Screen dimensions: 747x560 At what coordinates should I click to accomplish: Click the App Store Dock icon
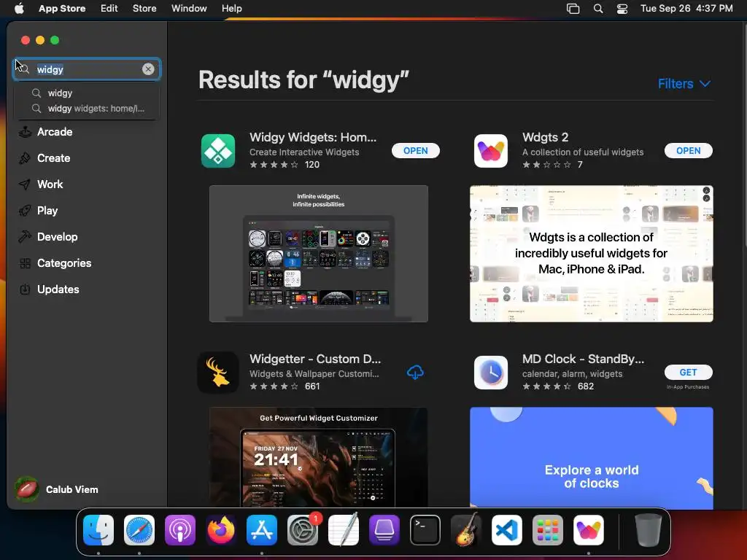click(x=262, y=530)
